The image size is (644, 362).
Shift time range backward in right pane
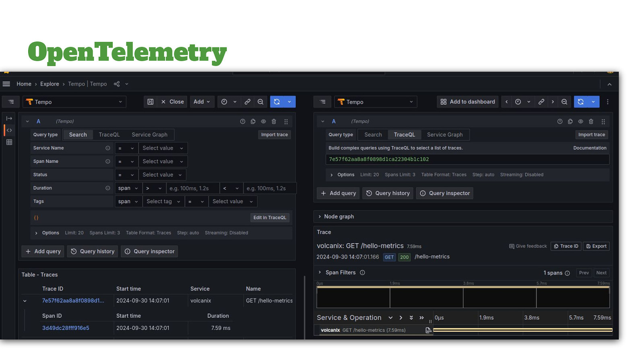[507, 102]
